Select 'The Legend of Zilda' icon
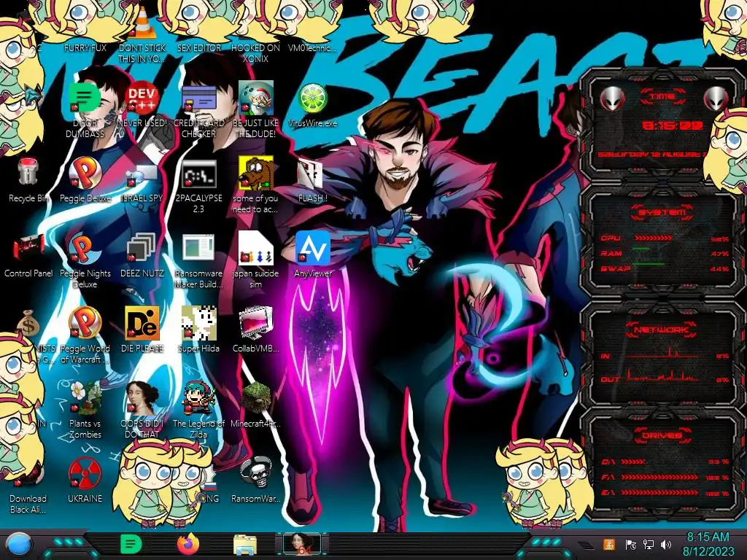The image size is (747, 560). [x=199, y=398]
